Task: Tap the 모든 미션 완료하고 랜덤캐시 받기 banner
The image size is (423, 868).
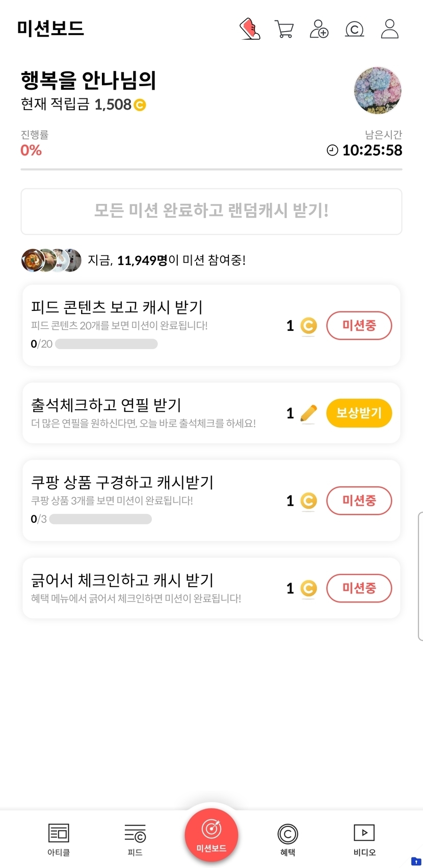Action: pyautogui.click(x=211, y=211)
